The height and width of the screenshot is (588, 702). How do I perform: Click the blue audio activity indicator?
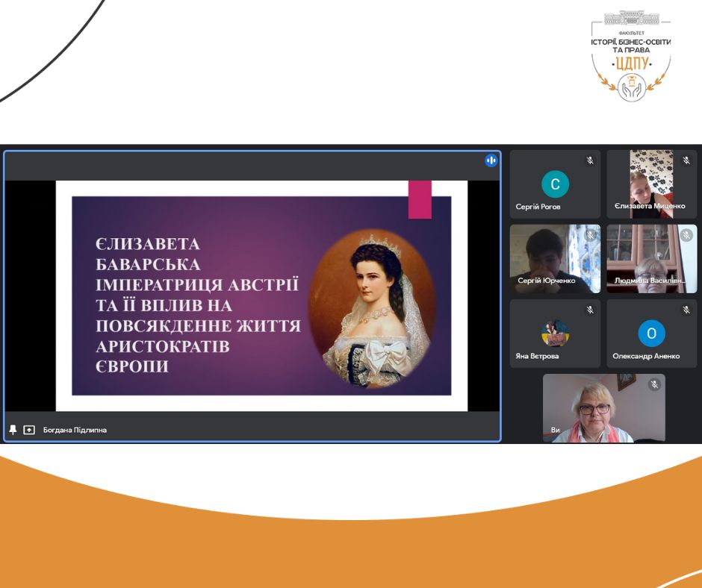(x=491, y=160)
